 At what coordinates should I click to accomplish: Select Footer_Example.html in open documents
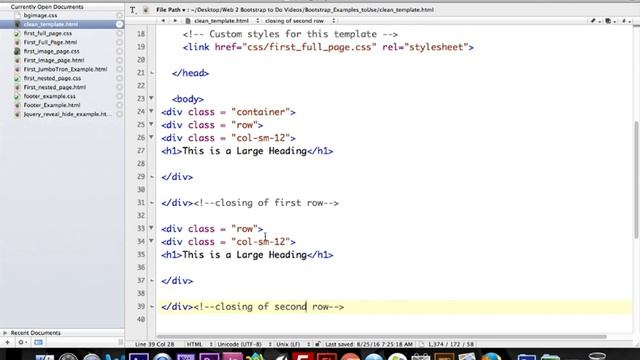pyautogui.click(x=52, y=105)
